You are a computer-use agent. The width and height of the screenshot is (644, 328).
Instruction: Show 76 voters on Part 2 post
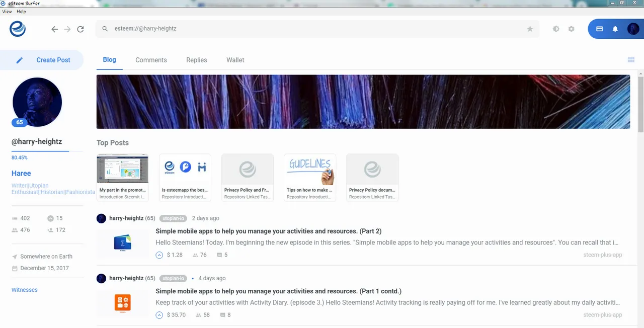(200, 255)
